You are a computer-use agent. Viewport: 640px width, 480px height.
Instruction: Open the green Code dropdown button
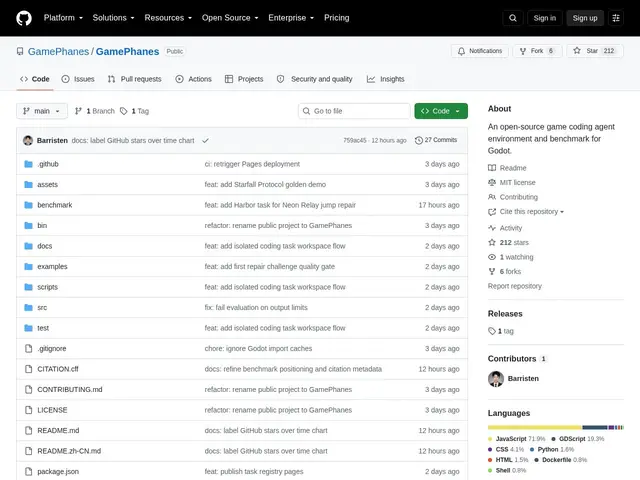[441, 111]
